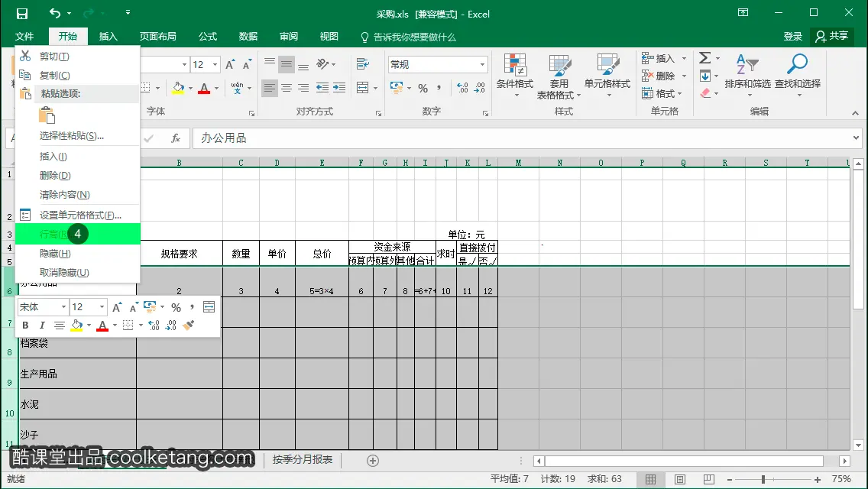868x489 pixels.
Task: Click the Save icon in quick access toolbar
Action: (x=22, y=14)
